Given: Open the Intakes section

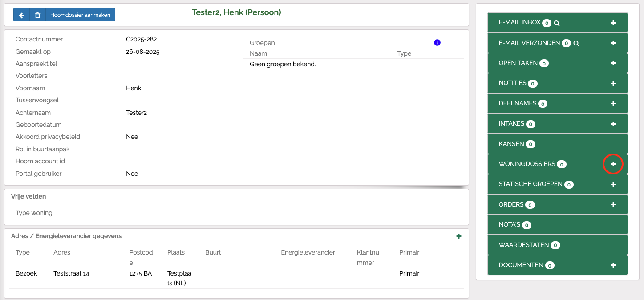Looking at the screenshot, I should click(x=511, y=124).
